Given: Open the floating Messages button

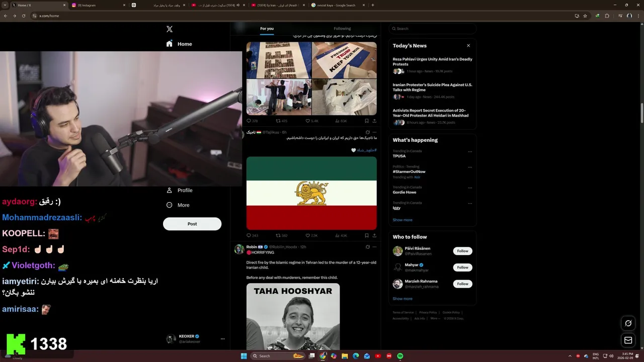Looking at the screenshot, I should pos(628,340).
